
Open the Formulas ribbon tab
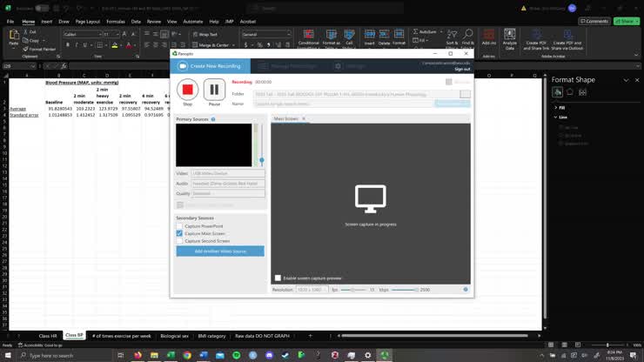coord(115,21)
